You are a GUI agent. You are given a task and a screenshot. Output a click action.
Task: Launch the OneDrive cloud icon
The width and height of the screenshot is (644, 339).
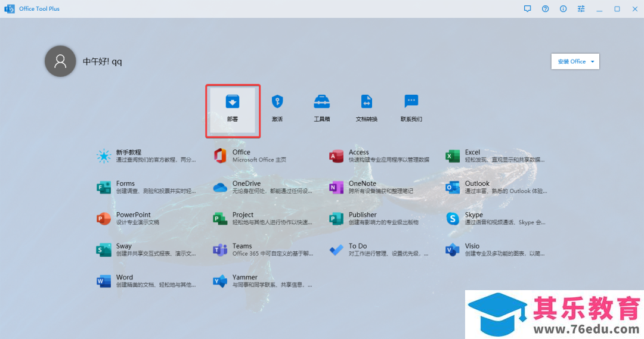pos(220,188)
